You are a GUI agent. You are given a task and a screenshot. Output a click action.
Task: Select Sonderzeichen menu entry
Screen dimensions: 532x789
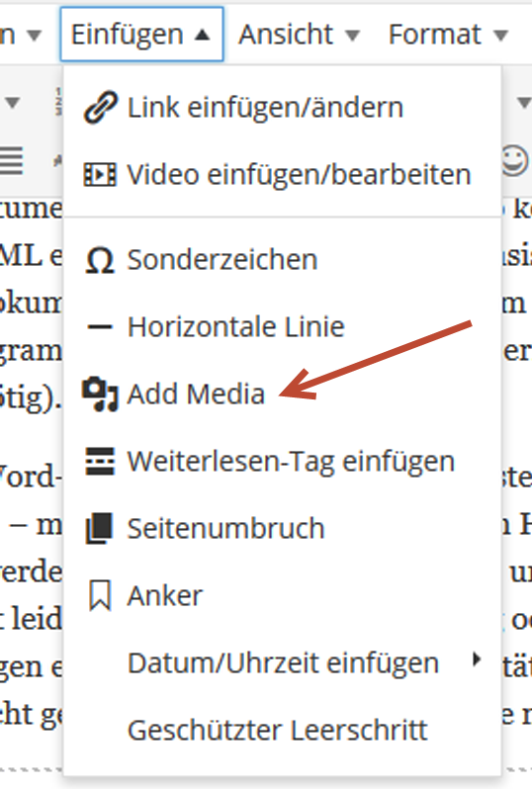pyautogui.click(x=282, y=260)
